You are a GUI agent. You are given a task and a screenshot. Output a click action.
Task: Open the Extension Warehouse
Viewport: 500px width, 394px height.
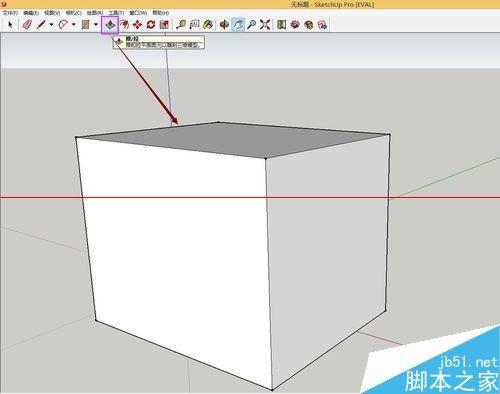[309, 25]
